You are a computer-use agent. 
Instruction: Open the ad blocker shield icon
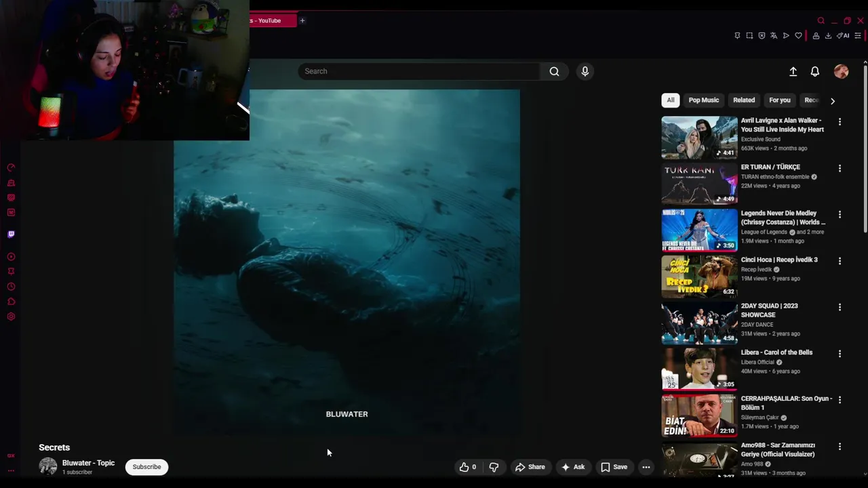(762, 35)
